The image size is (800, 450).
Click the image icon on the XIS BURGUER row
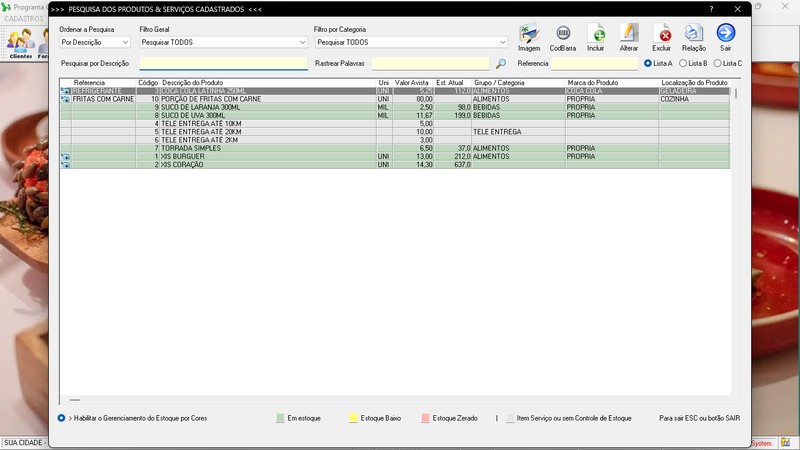[x=65, y=157]
